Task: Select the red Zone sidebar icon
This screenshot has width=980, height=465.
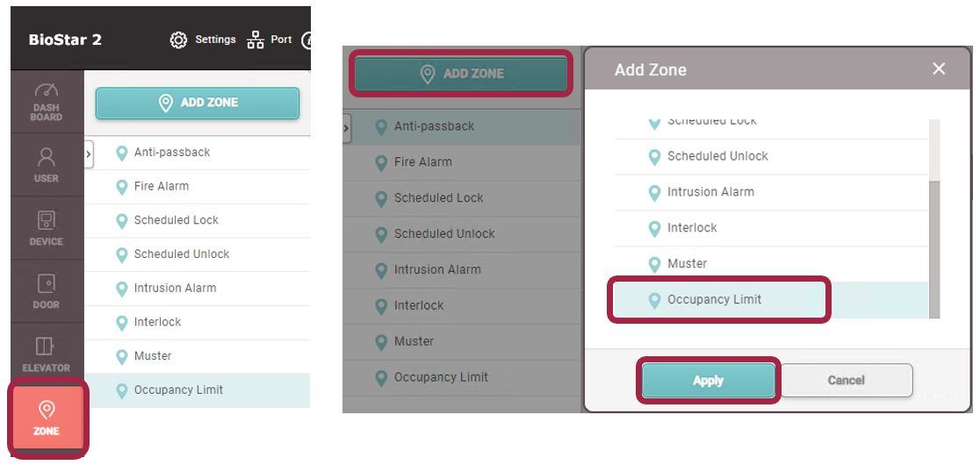Action: [x=47, y=418]
